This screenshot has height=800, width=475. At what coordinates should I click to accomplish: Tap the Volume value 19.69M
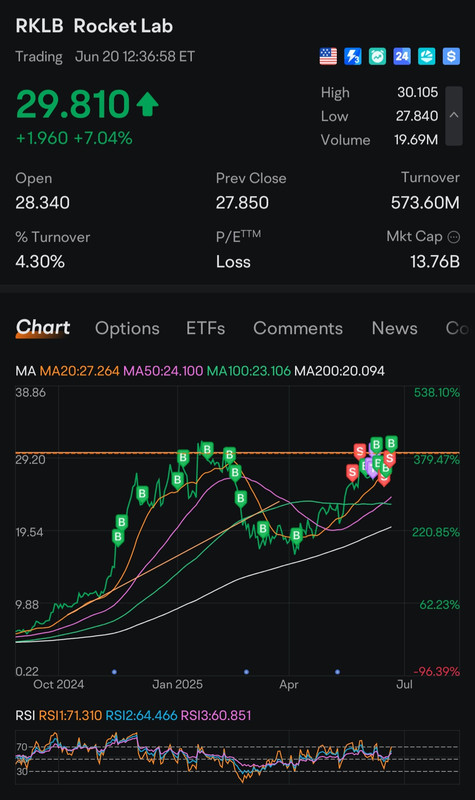click(x=416, y=140)
